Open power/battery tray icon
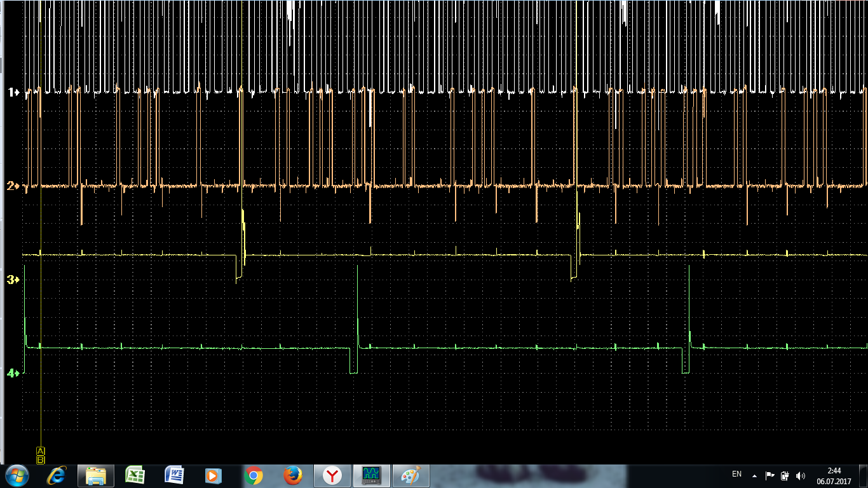 785,475
